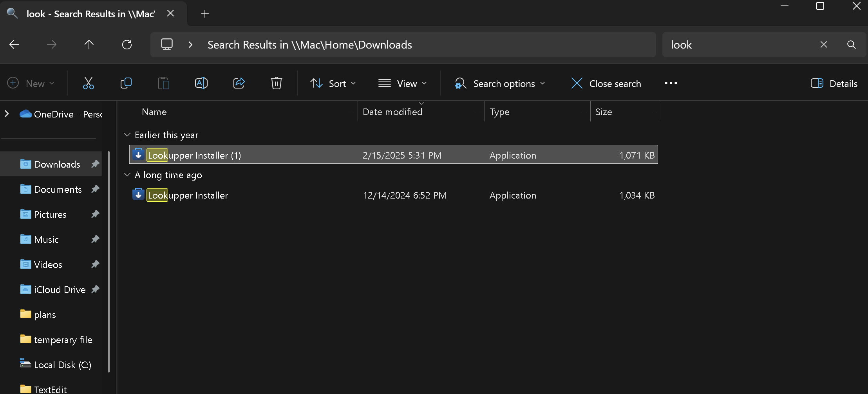Open the New dropdown menu
The height and width of the screenshot is (394, 868).
coord(31,83)
